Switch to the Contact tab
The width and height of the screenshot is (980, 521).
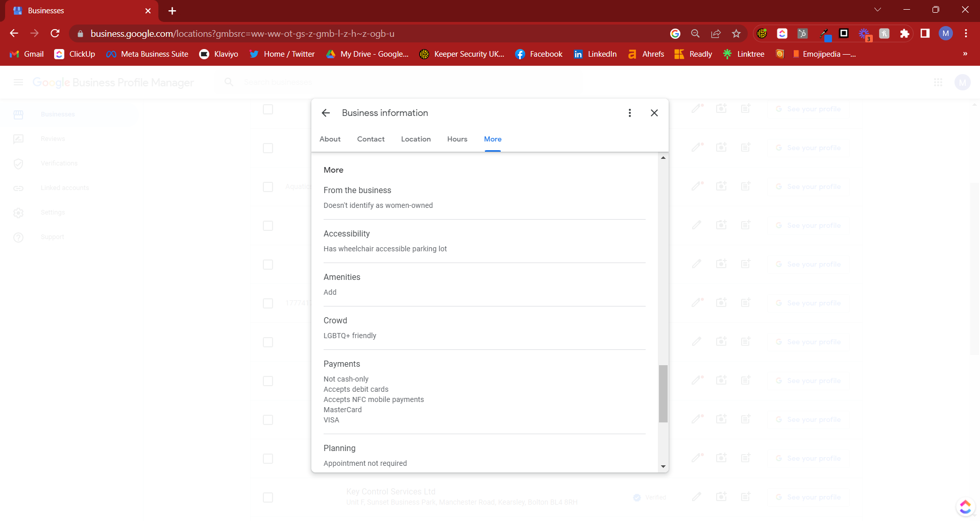click(x=371, y=139)
